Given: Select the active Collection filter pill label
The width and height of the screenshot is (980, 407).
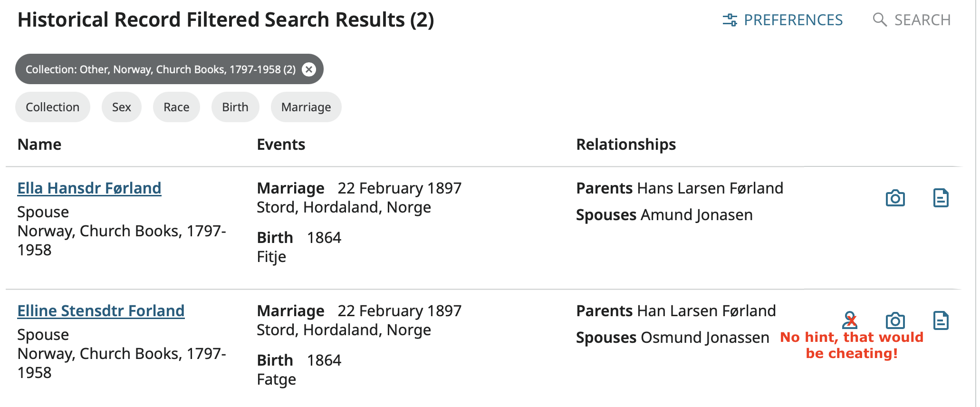Looking at the screenshot, I should (x=160, y=69).
